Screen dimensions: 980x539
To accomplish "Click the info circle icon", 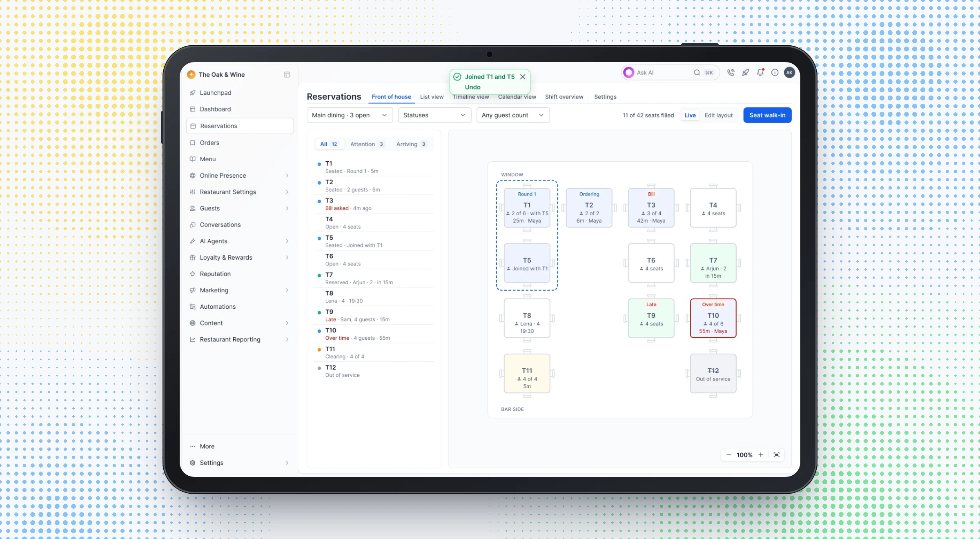I will (775, 73).
